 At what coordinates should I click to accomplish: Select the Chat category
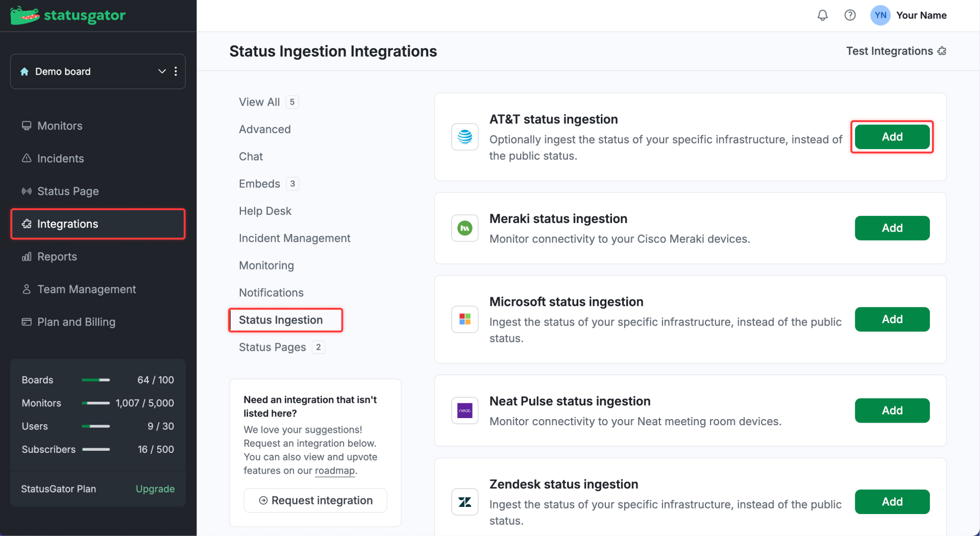tap(251, 156)
